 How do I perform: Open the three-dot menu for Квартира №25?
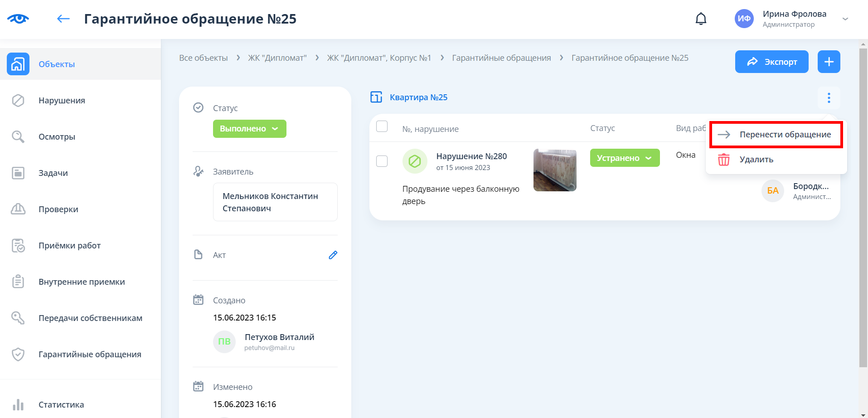click(829, 98)
